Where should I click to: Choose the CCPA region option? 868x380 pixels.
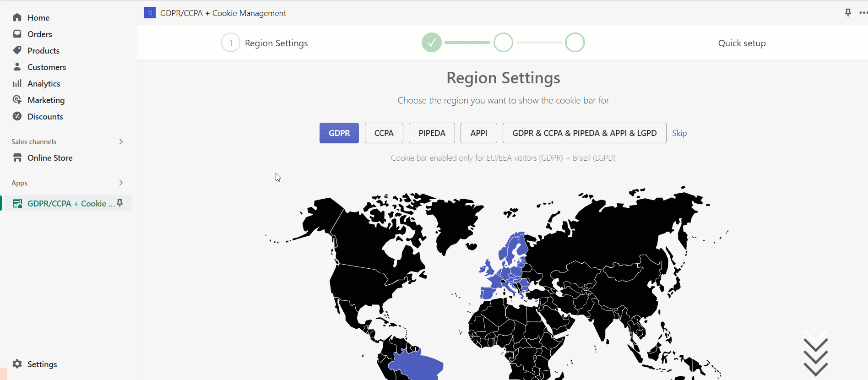[384, 133]
